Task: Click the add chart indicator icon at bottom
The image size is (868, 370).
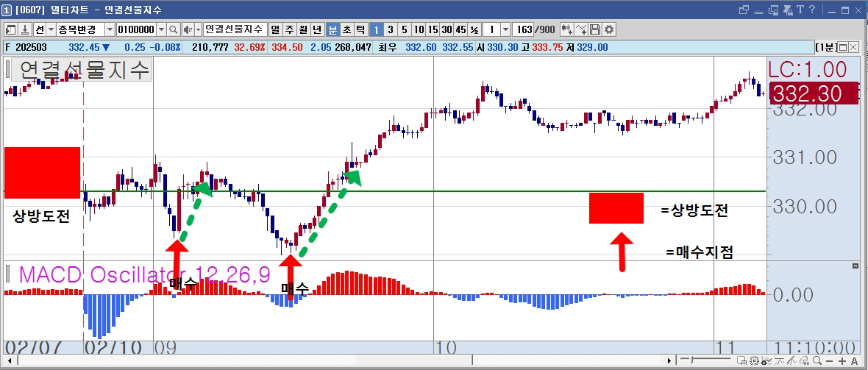Action: tap(766, 360)
